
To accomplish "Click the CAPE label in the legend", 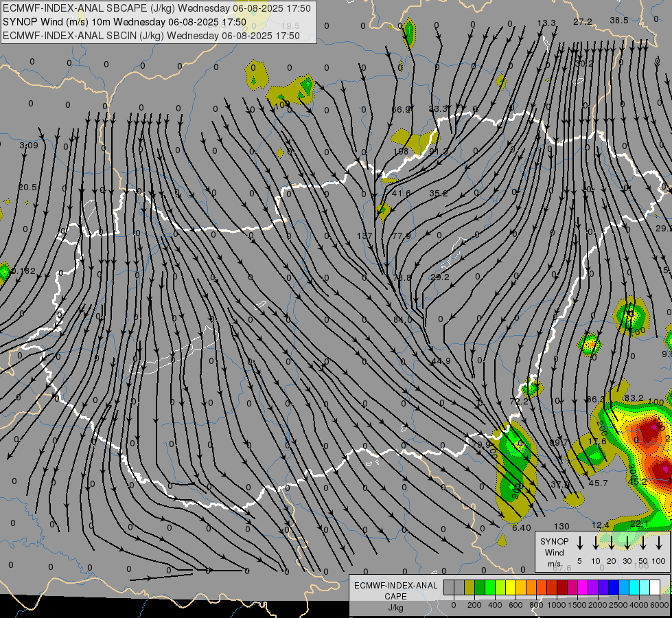I will pyautogui.click(x=395, y=597).
